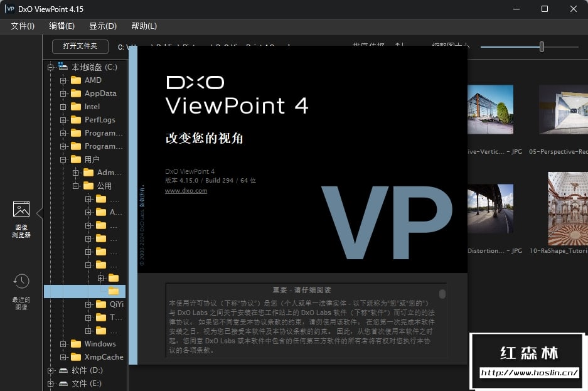Collapse the sidebar with the arrow handle
588x391 pixels.
[40, 213]
